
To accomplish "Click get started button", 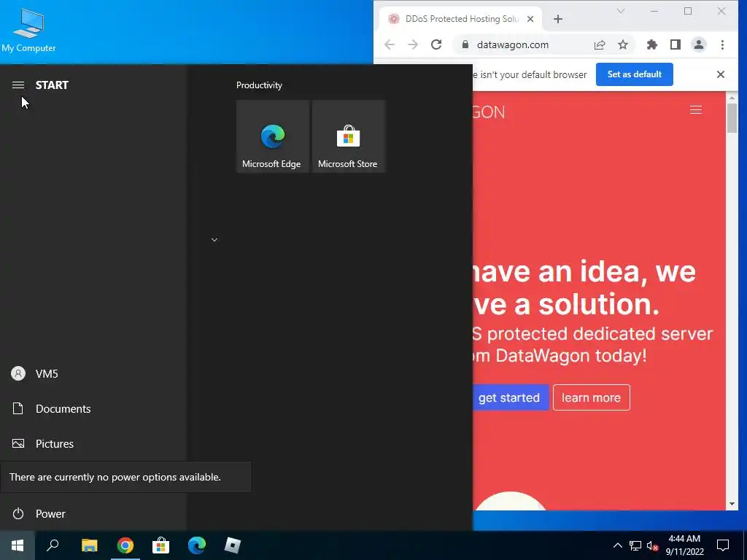I will [x=510, y=397].
